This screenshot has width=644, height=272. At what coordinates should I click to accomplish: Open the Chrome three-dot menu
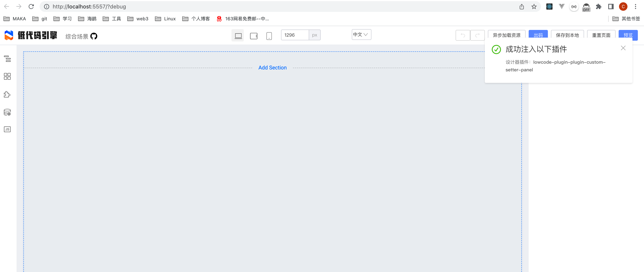point(635,7)
